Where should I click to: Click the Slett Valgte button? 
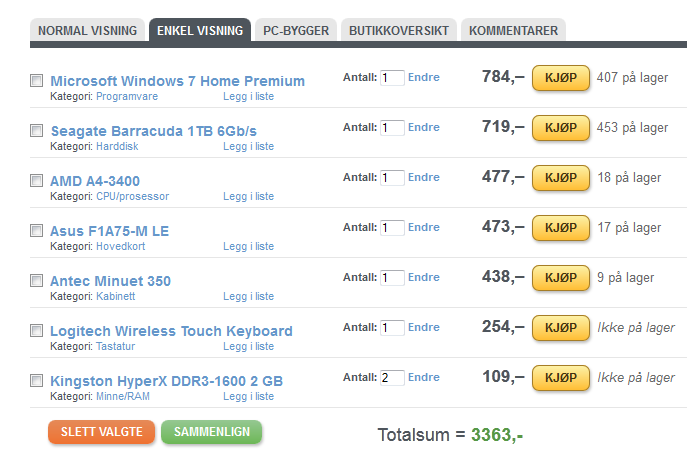[102, 432]
